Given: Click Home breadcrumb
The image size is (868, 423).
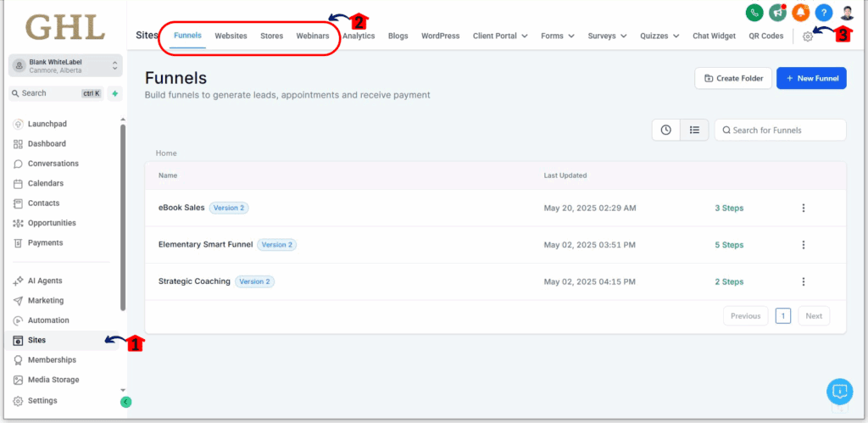Looking at the screenshot, I should click(166, 153).
